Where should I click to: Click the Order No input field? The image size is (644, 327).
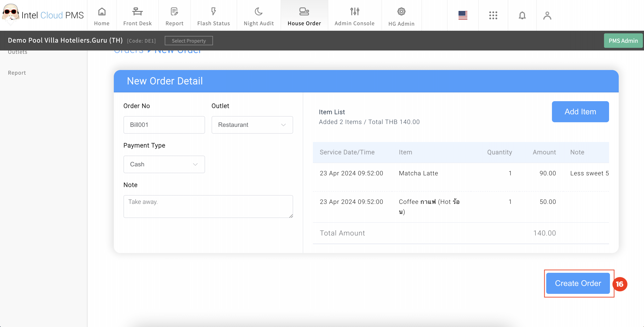point(164,125)
